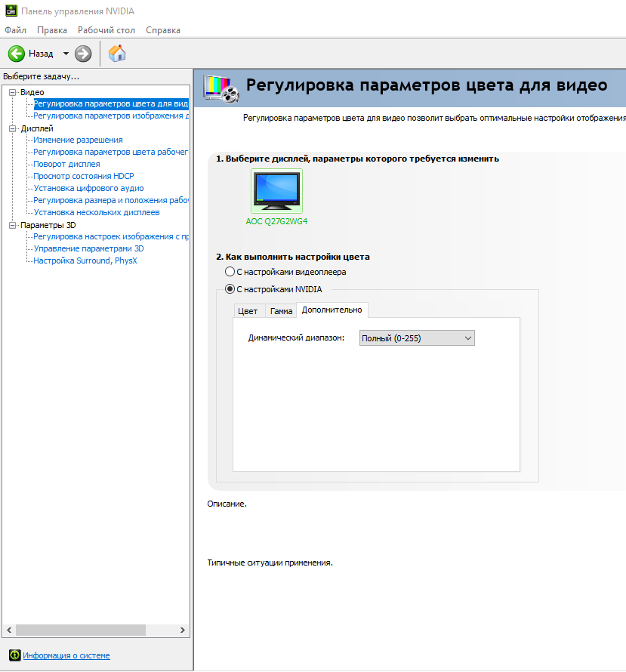Click the NVIDIA title bar app icon

11,11
